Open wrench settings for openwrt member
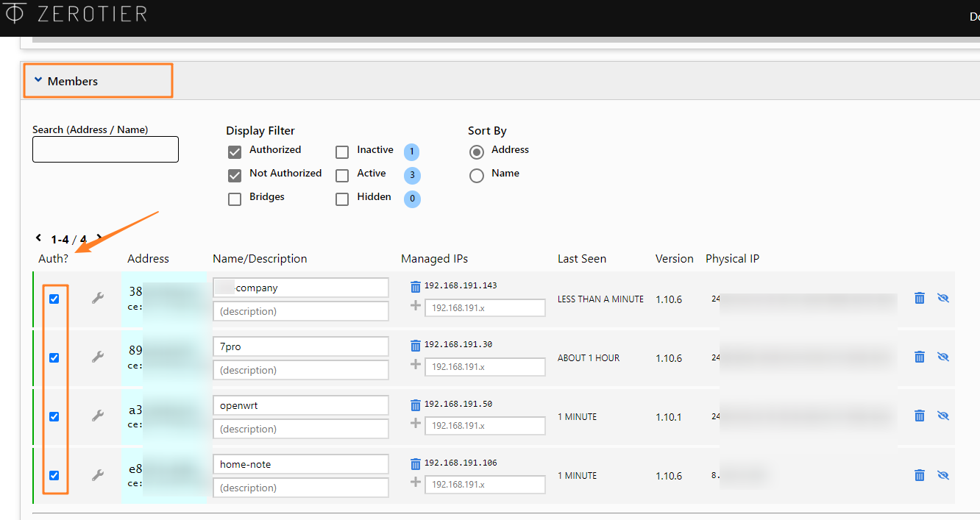This screenshot has height=520, width=980. tap(97, 416)
